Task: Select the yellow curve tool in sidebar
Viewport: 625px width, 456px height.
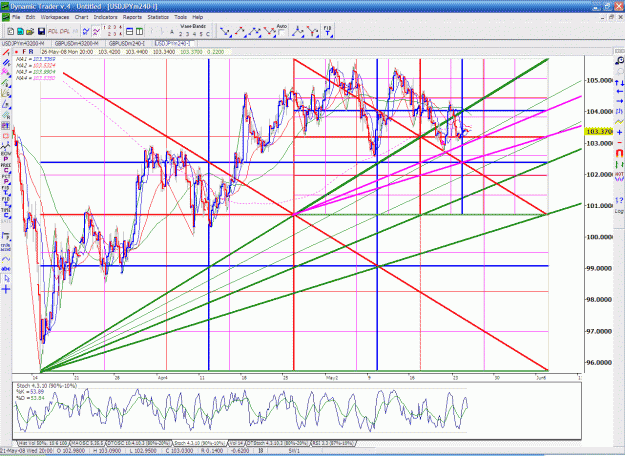Action: pos(6,259)
